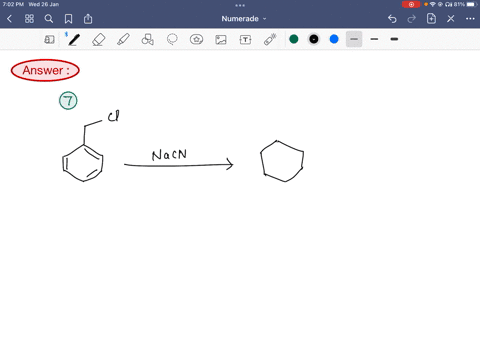Select the Text box tool
Viewport: 480px width, 360px height.
(245, 40)
